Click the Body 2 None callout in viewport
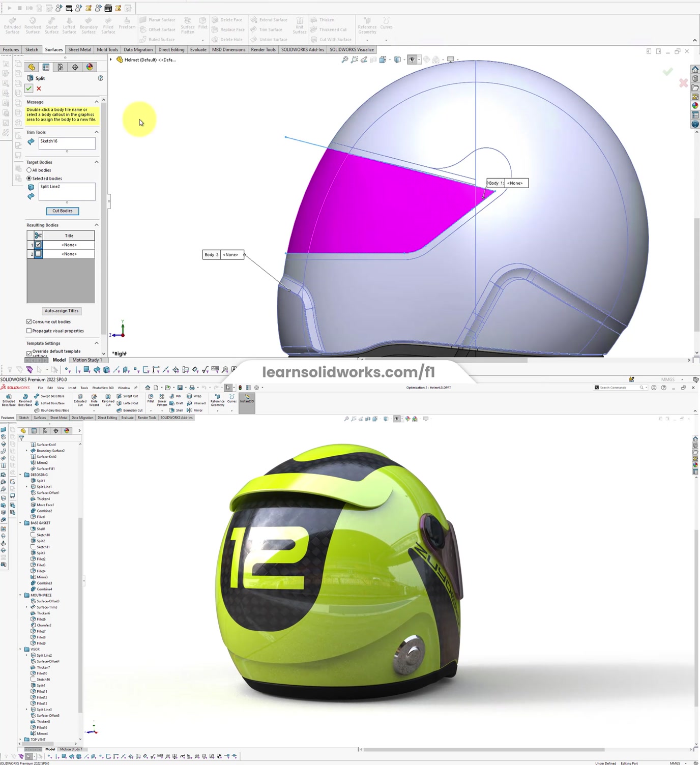The image size is (700, 765). coord(223,255)
